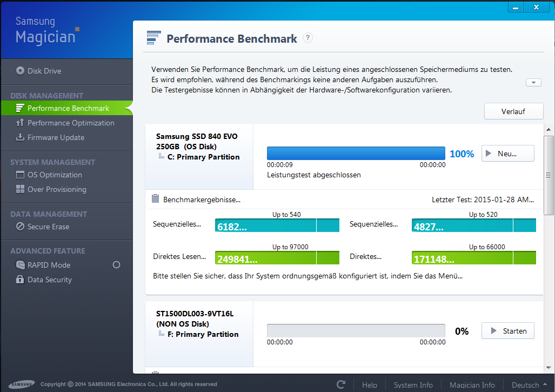Click the scrollbar down arrow of drive list

click(549, 368)
